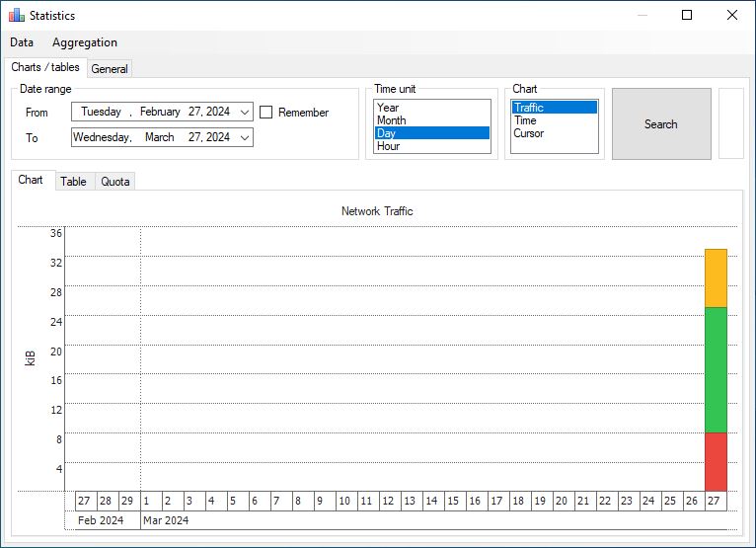Viewport: 756px width, 548px height.
Task: Click the Network Traffic chart title
Action: pyautogui.click(x=377, y=211)
